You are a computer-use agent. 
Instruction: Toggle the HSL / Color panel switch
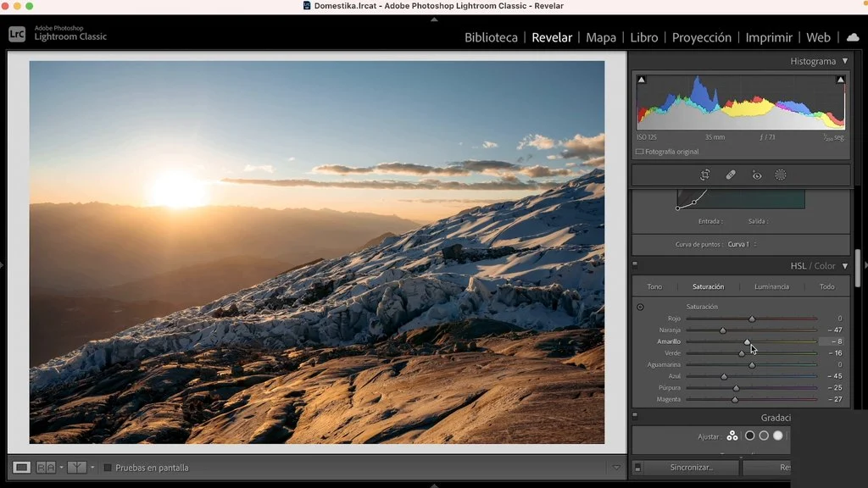[x=635, y=265]
